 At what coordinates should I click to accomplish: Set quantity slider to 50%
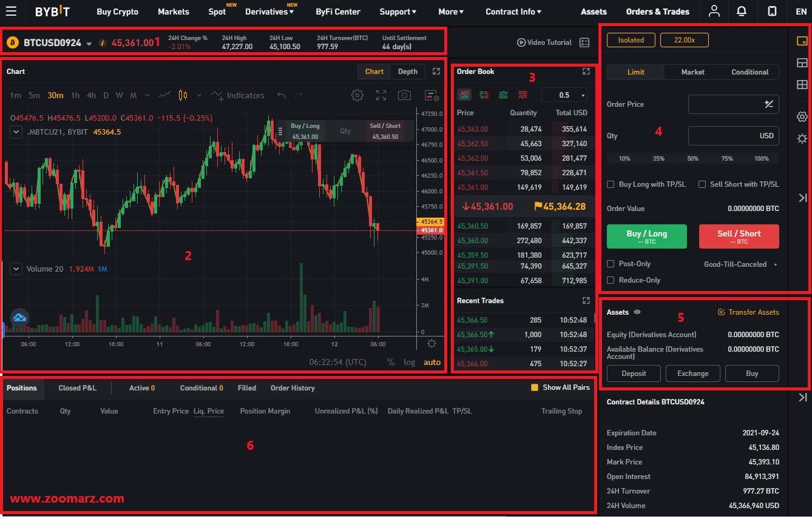point(692,158)
